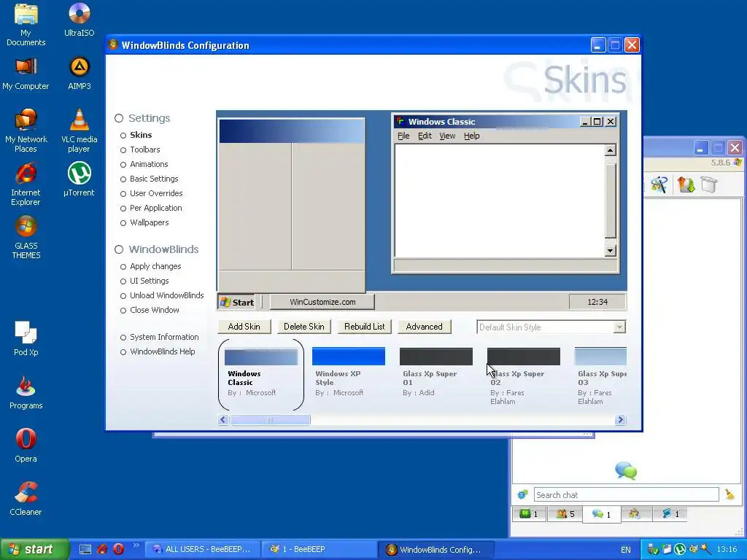Image resolution: width=747 pixels, height=560 pixels.
Task: Open the Help menu in the preview window
Action: coord(472,136)
